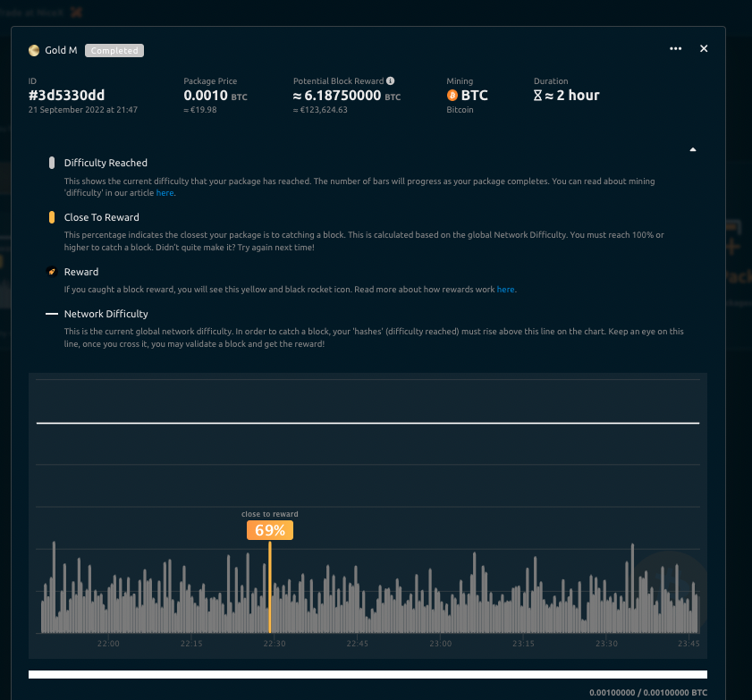Screen dimensions: 752x700
Task: Click the Completed status badge
Action: (x=114, y=51)
